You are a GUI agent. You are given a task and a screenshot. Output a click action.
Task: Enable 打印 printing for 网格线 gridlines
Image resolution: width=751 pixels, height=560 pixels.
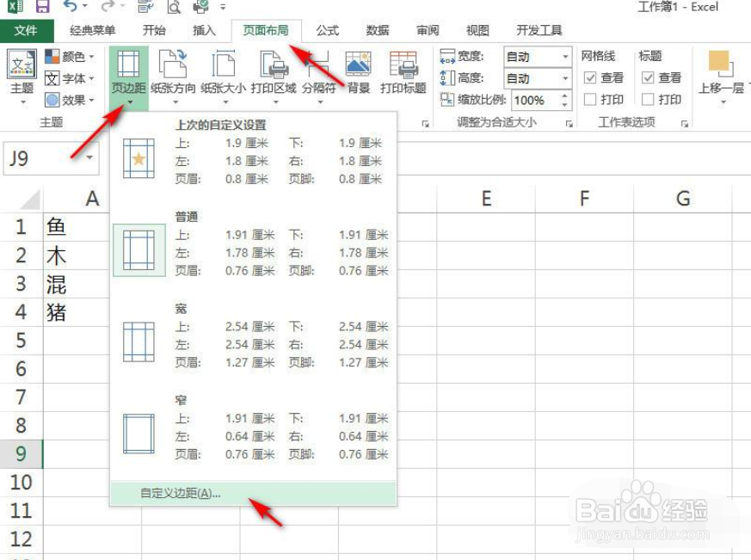(589, 99)
